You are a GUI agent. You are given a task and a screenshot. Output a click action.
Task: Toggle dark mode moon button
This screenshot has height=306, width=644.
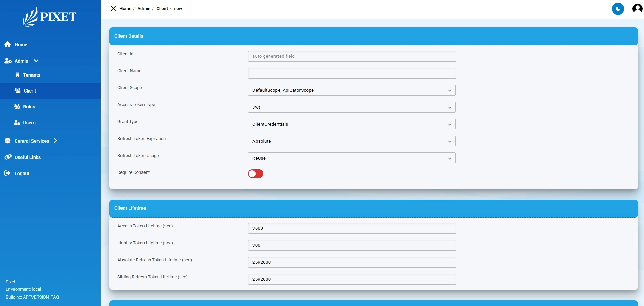618,9
